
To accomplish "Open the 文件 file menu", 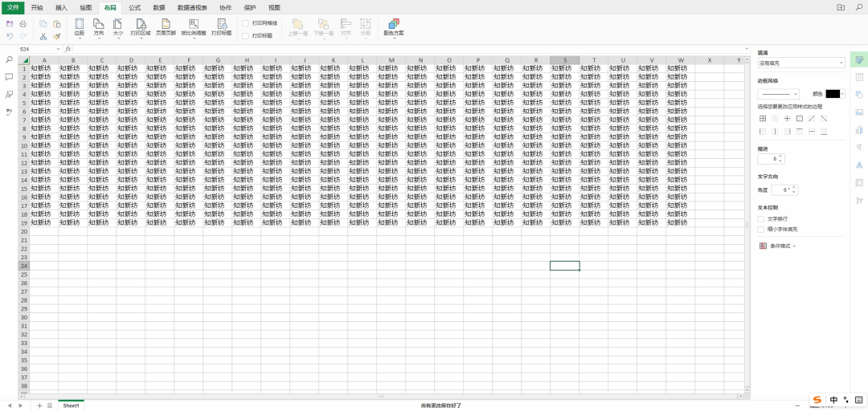I will [13, 8].
